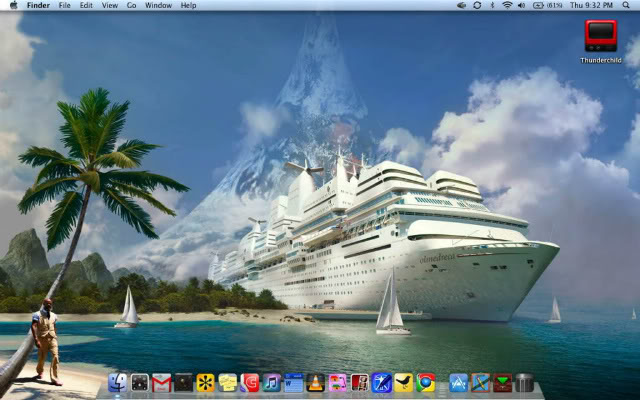Open the Window menu
This screenshot has height=400, width=640.
pyautogui.click(x=158, y=5)
